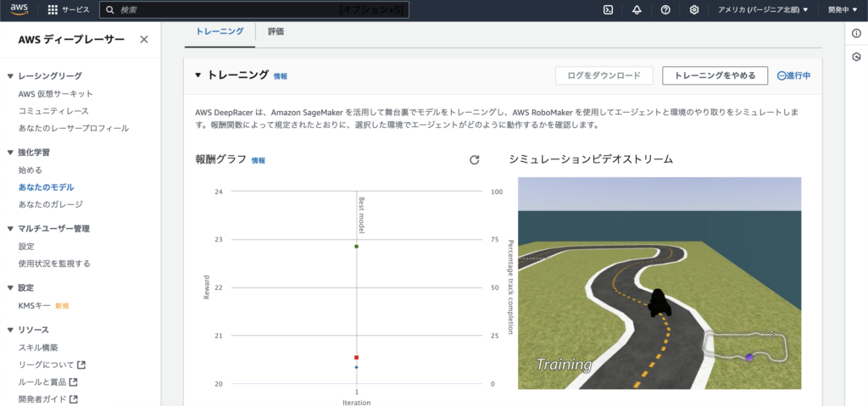The width and height of the screenshot is (868, 406).
Task: Open KMSキー settings
Action: [x=34, y=305]
